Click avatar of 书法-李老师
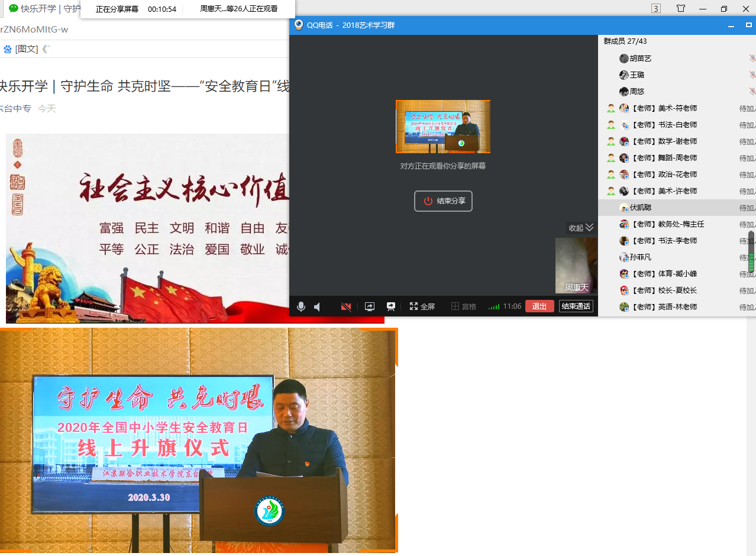The height and width of the screenshot is (556, 756). [x=623, y=241]
